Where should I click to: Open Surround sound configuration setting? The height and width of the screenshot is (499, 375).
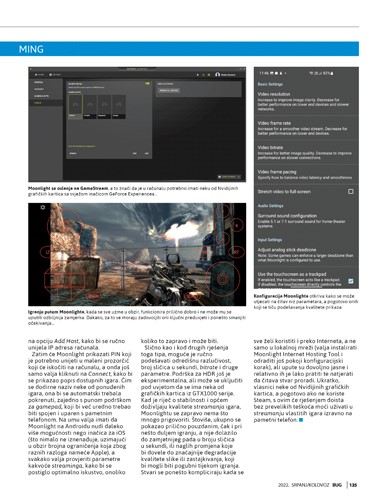pyautogui.click(x=306, y=221)
